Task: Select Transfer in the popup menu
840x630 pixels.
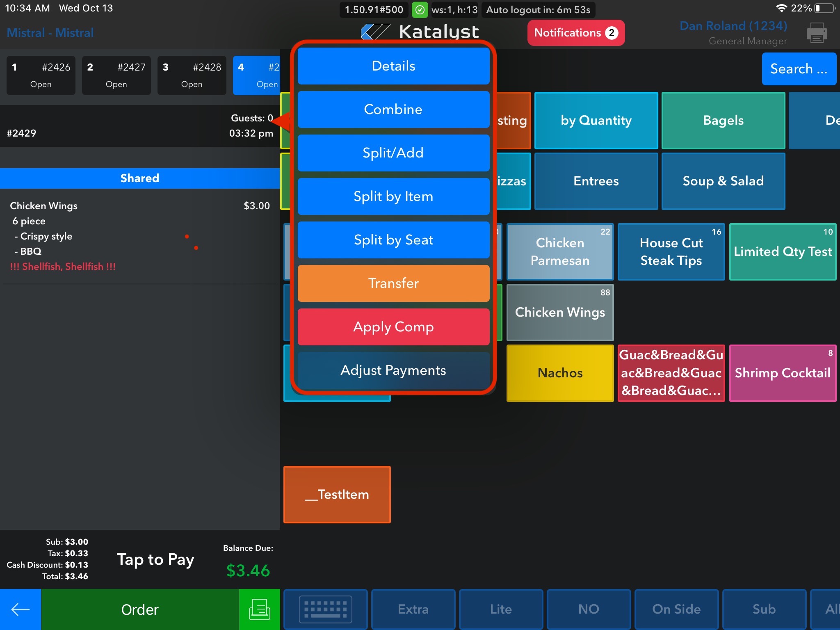Action: click(393, 283)
